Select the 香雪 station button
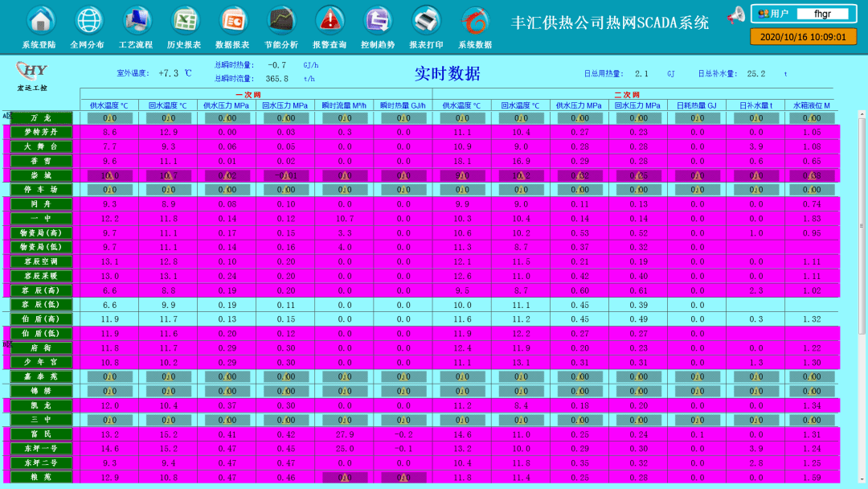 pos(42,161)
